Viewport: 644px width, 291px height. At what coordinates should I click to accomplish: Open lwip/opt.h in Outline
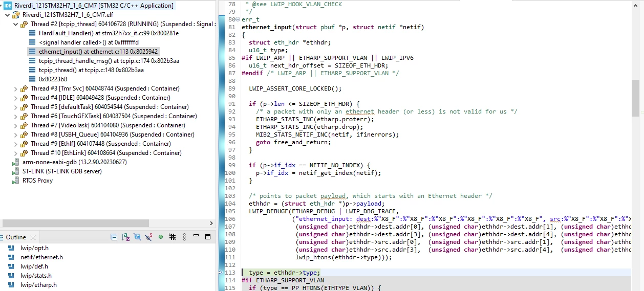(34, 248)
